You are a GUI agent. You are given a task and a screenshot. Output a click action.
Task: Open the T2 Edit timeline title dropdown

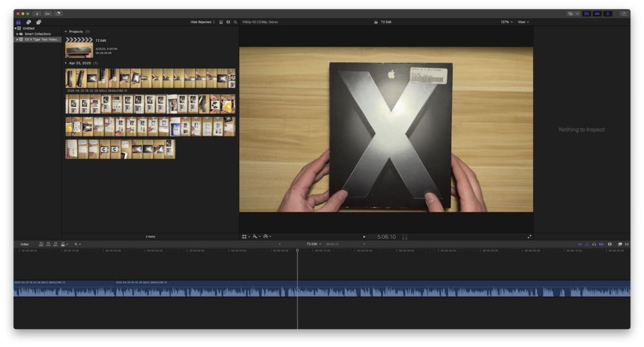click(x=314, y=245)
